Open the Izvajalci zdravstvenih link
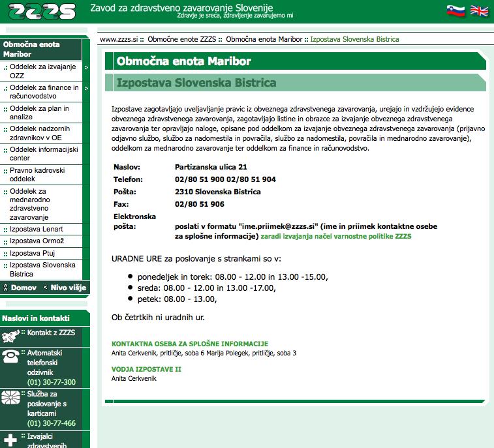The width and height of the screenshot is (494, 448). click(x=46, y=440)
